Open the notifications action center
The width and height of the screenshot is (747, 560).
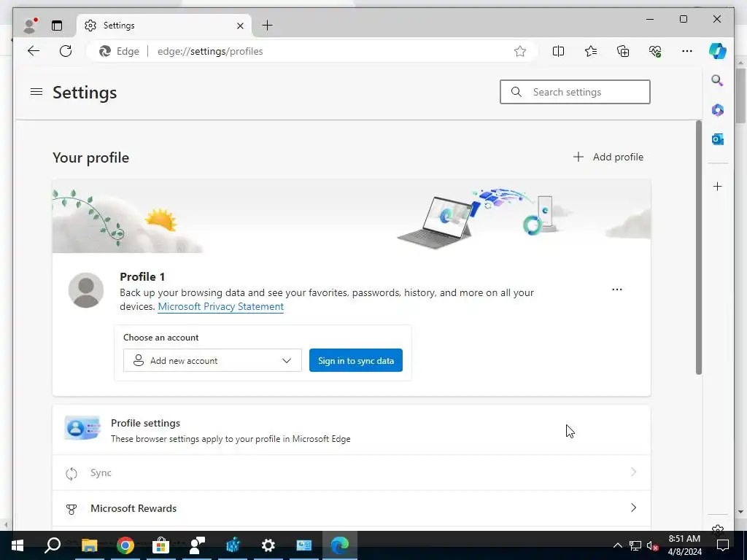click(723, 545)
